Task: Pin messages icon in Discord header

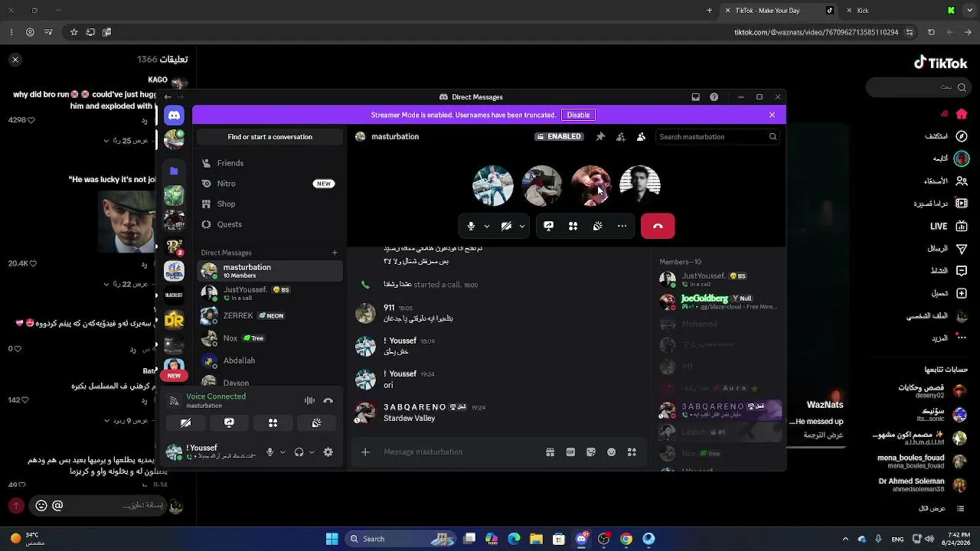Action: pos(600,137)
